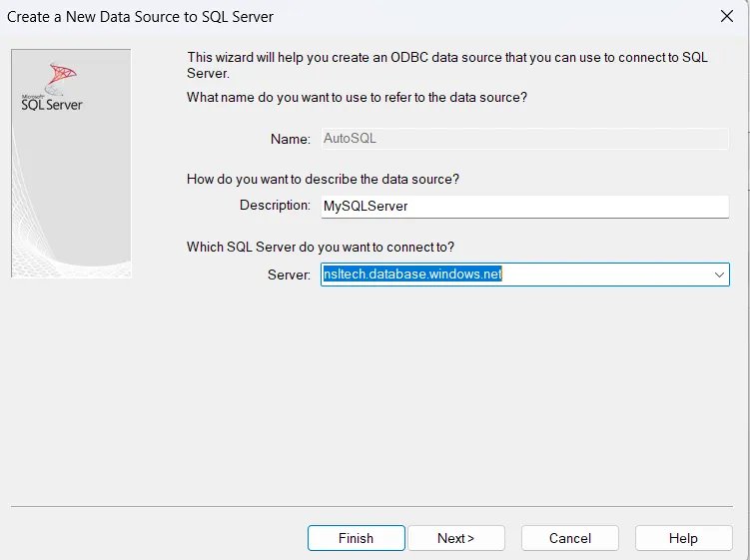This screenshot has width=750, height=560.
Task: Click "Which SQL Server do you want to connect to?"
Action: tap(321, 247)
